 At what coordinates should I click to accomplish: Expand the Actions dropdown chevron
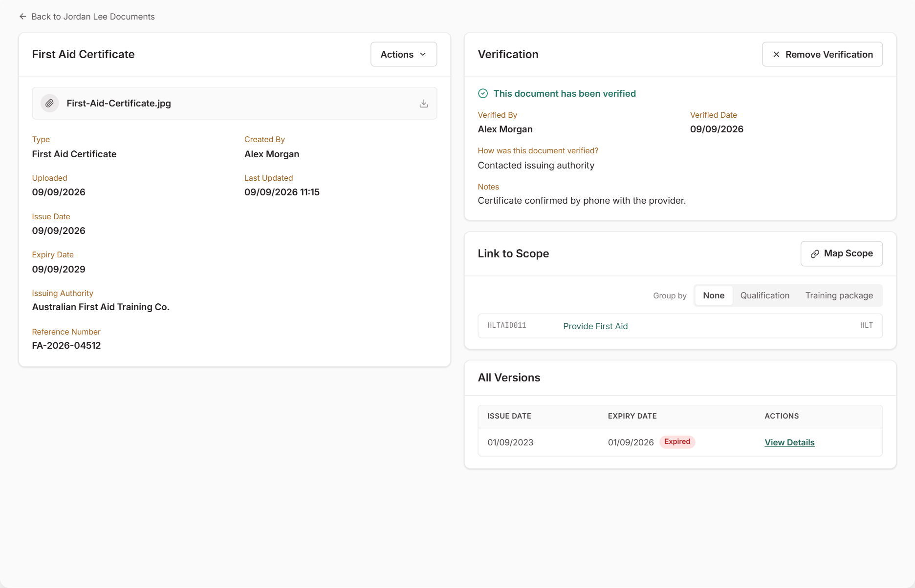(423, 55)
